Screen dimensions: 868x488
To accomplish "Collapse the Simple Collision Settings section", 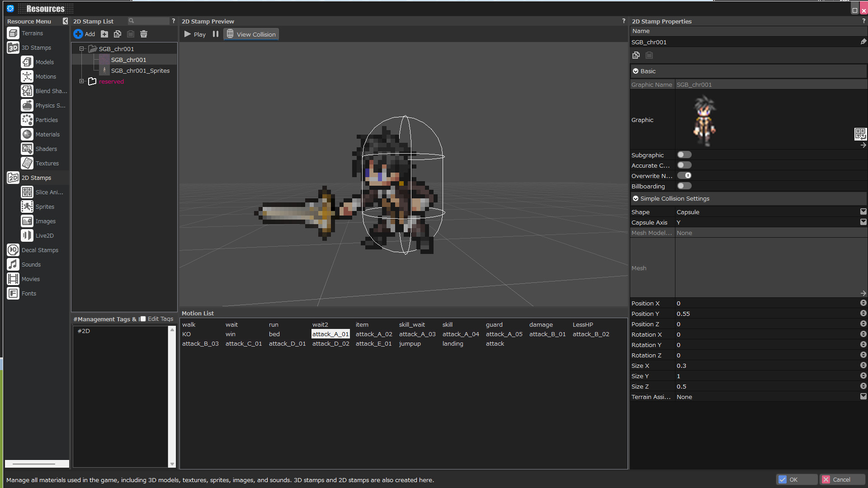I will pos(636,199).
